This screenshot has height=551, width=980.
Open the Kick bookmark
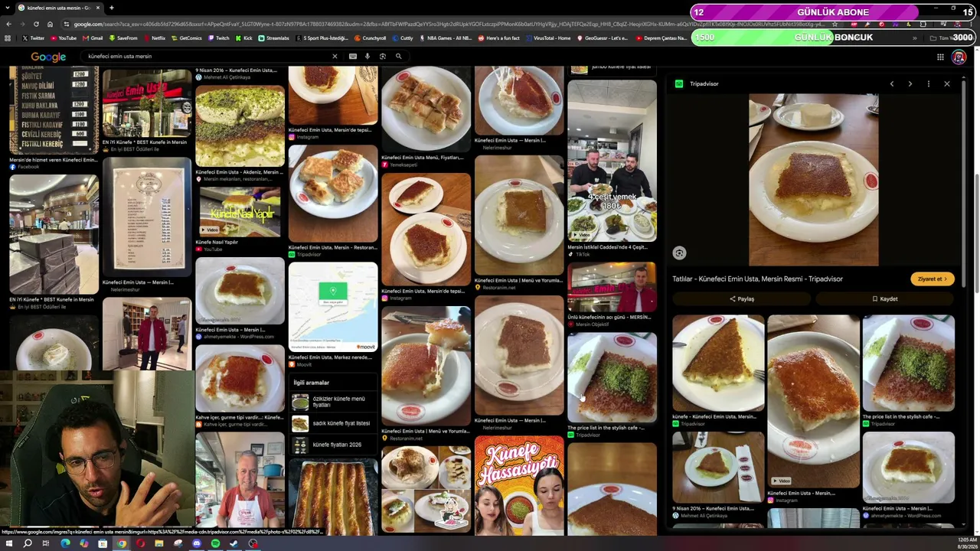(x=243, y=38)
